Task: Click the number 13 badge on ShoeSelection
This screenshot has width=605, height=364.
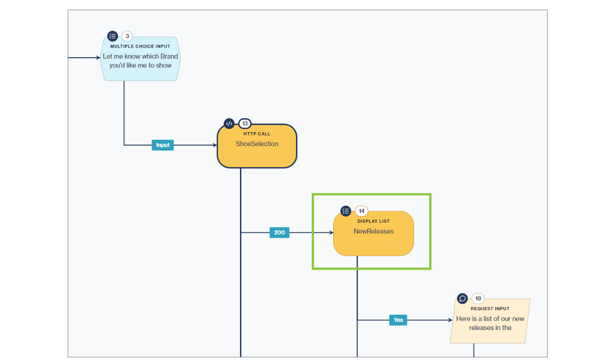Action: click(245, 123)
